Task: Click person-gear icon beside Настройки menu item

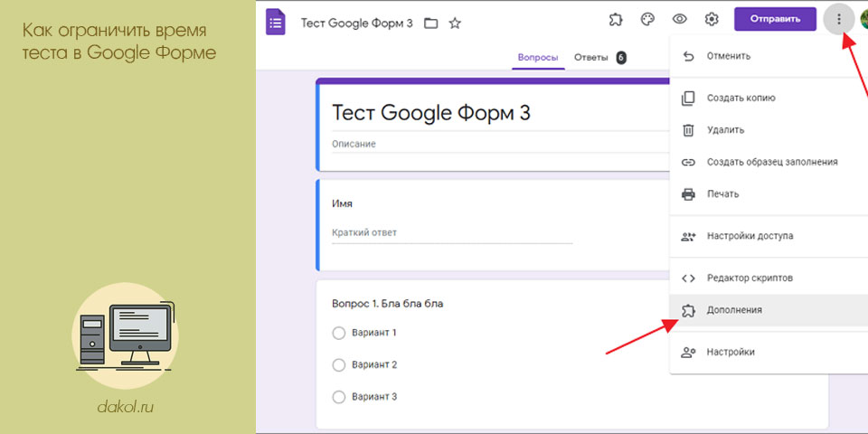Action: (688, 352)
